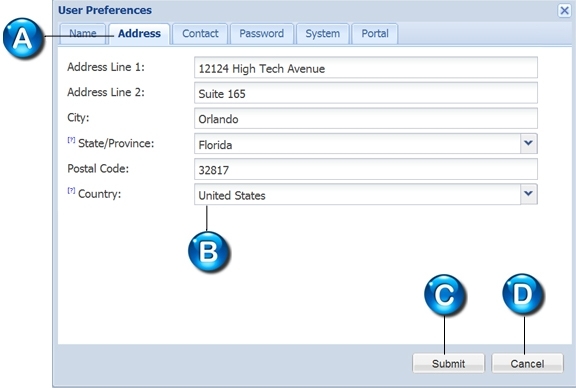Switch to the Portal tab
Screen dimensions: 576x388
click(x=375, y=34)
